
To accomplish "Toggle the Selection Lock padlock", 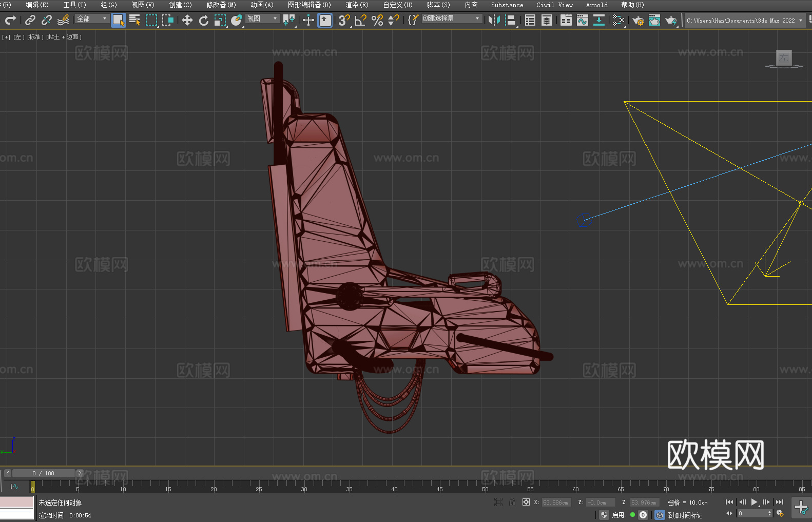I will pos(512,502).
